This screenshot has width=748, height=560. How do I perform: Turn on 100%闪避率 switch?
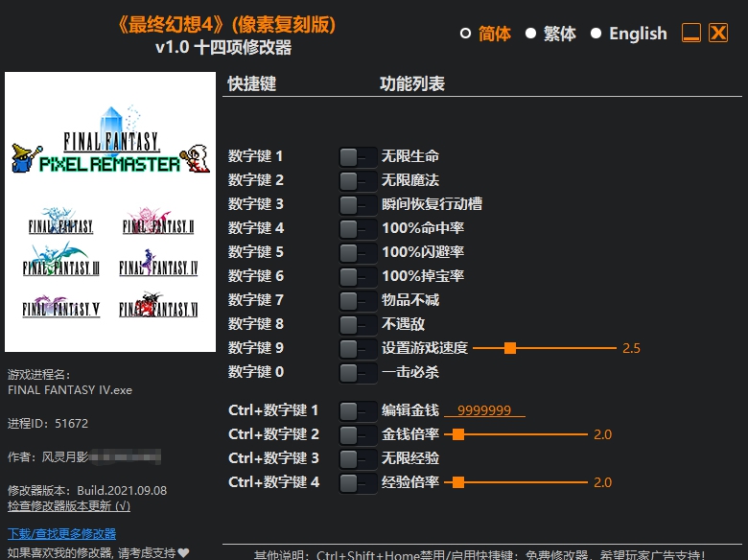[358, 253]
